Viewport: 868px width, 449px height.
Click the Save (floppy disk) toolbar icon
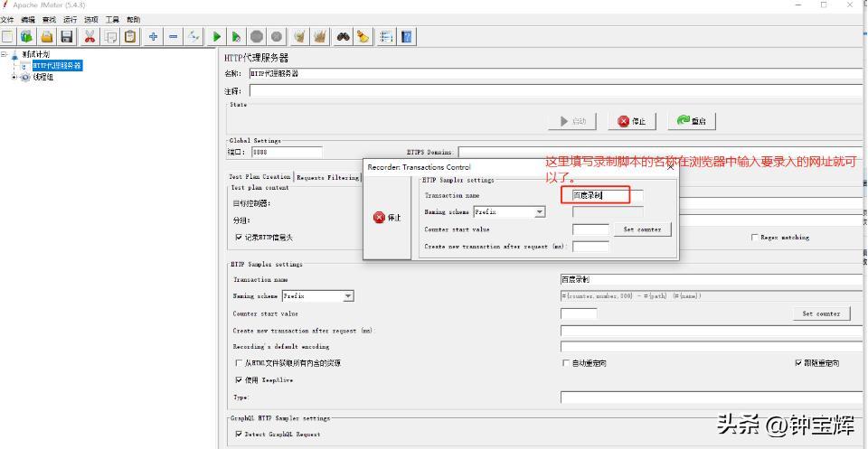[66, 36]
